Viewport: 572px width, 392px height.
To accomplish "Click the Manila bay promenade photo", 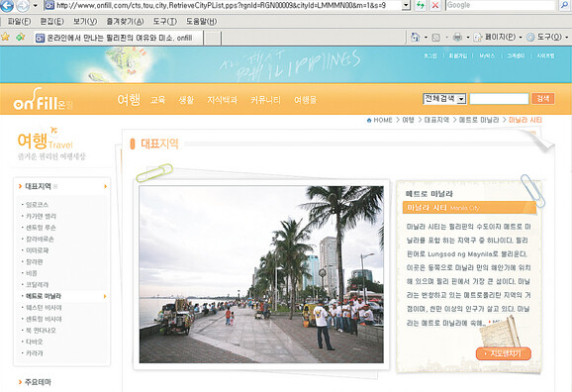I will point(261,274).
